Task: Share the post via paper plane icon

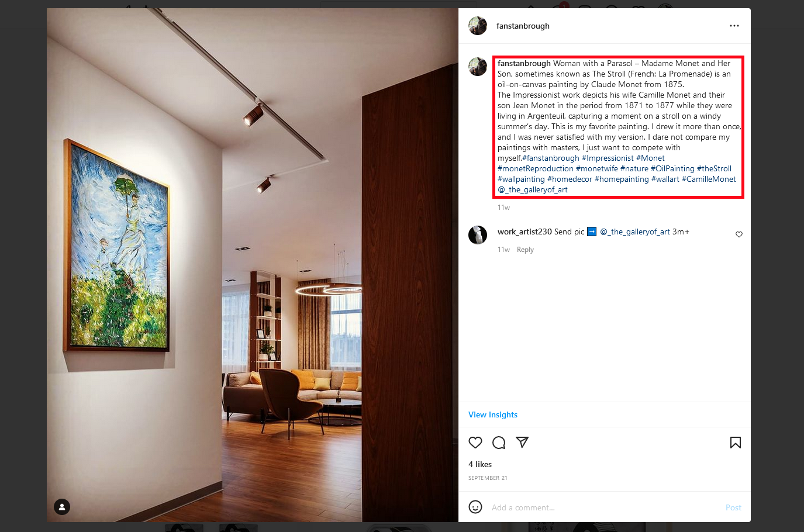Action: tap(522, 443)
